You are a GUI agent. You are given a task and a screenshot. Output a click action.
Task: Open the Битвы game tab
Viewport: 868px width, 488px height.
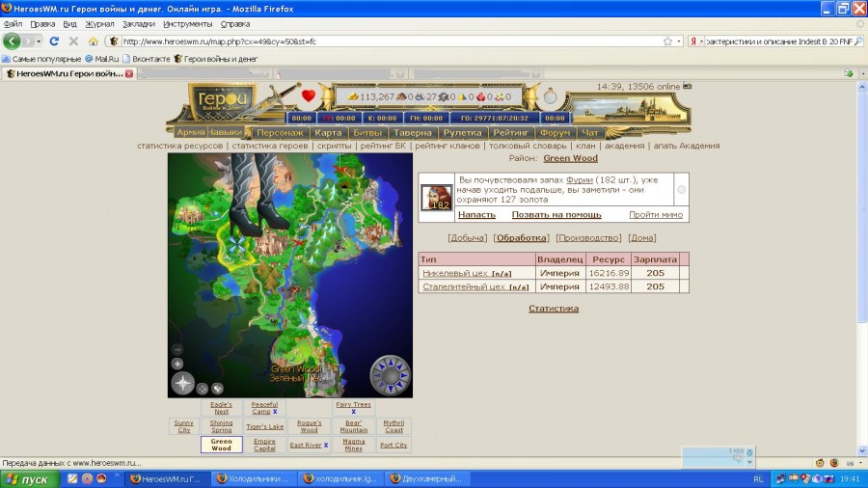pyautogui.click(x=367, y=133)
